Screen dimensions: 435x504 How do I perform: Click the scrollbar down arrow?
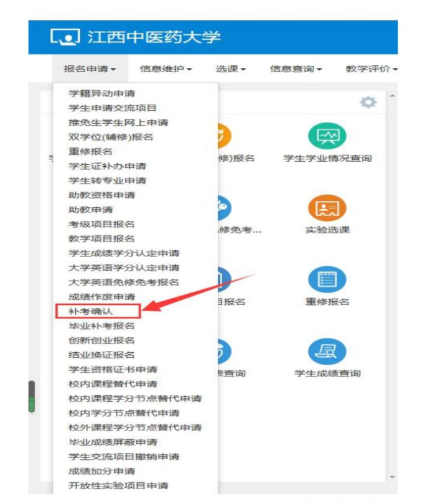point(392,477)
